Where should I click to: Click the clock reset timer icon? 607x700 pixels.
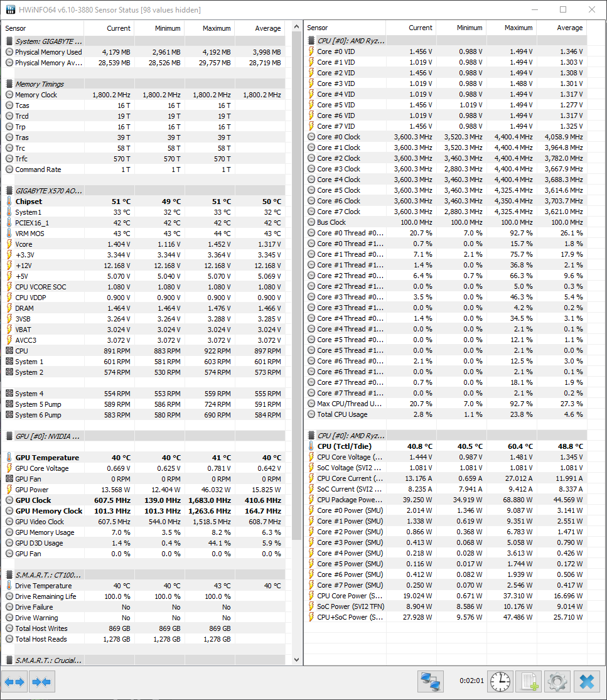point(500,682)
